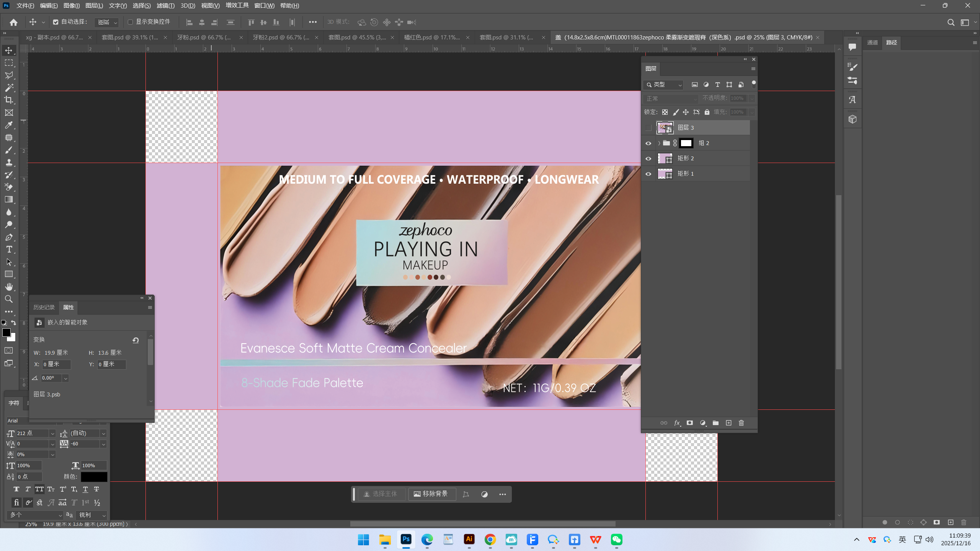Open the tracking dropdown showing -60
The image size is (980, 551).
click(103, 444)
